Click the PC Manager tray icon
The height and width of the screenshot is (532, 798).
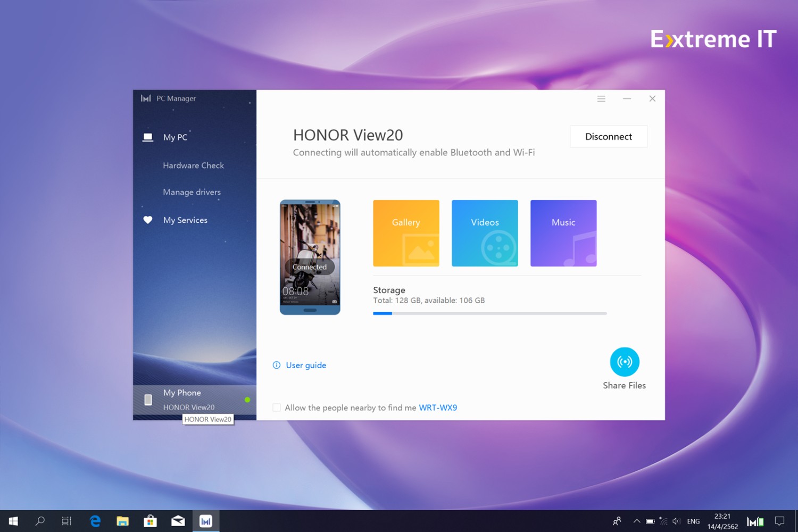(755, 521)
